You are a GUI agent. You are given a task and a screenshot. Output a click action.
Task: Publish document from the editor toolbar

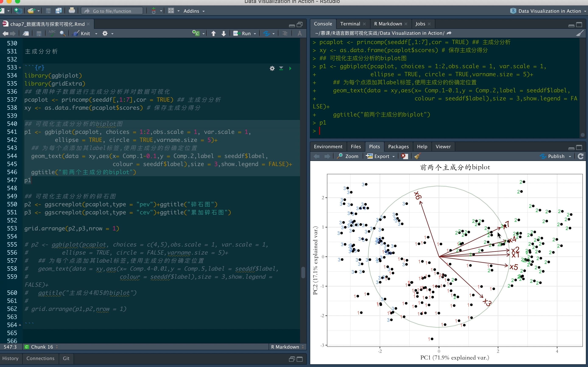266,33
